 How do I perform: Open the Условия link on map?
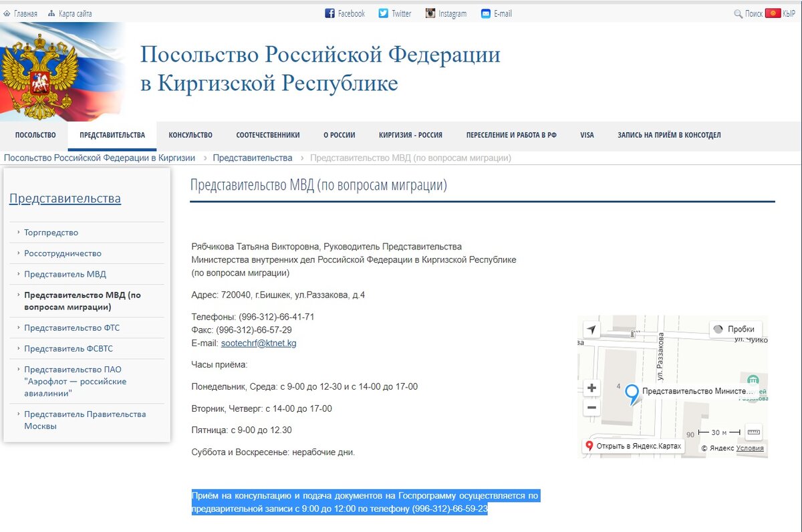tap(750, 448)
